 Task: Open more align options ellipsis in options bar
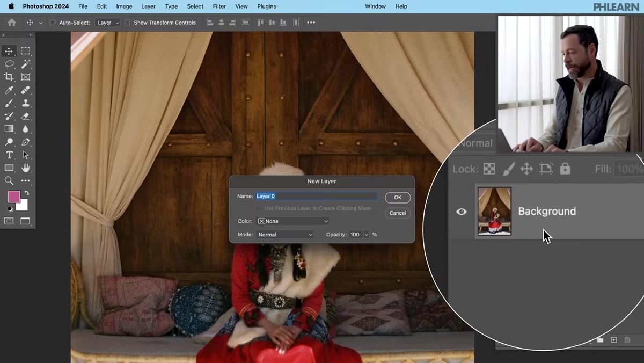tap(311, 23)
